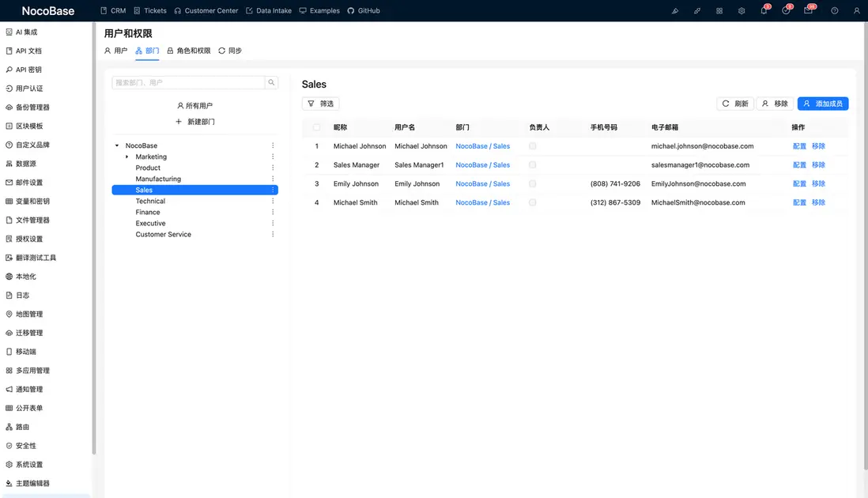Focus the 搜索部门、用户 search field
The width and height of the screenshot is (868, 498).
pos(188,82)
